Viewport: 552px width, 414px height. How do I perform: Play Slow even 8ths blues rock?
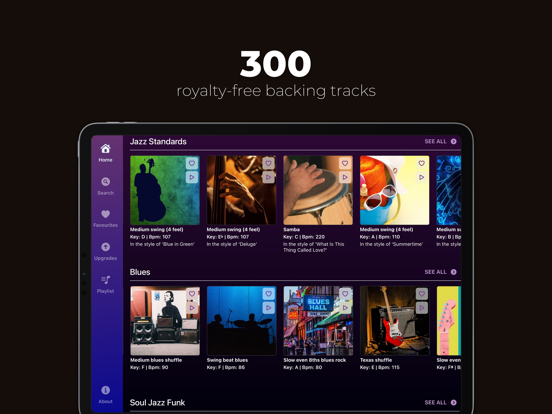coord(345,308)
